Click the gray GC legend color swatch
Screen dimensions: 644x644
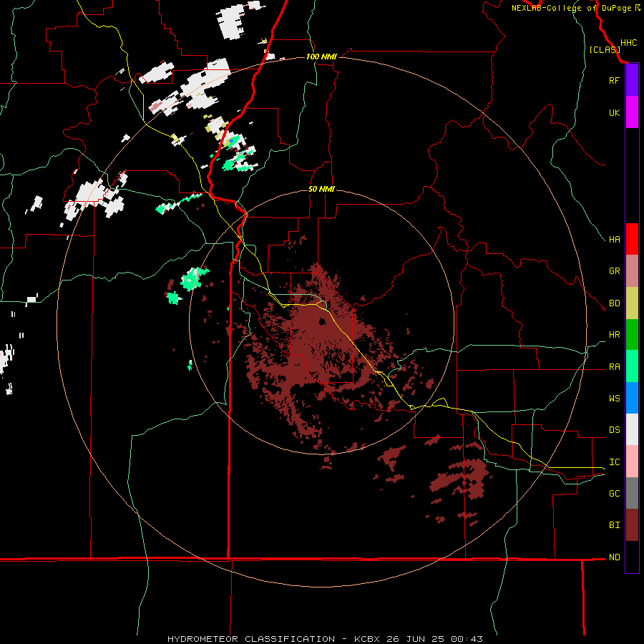[632, 493]
